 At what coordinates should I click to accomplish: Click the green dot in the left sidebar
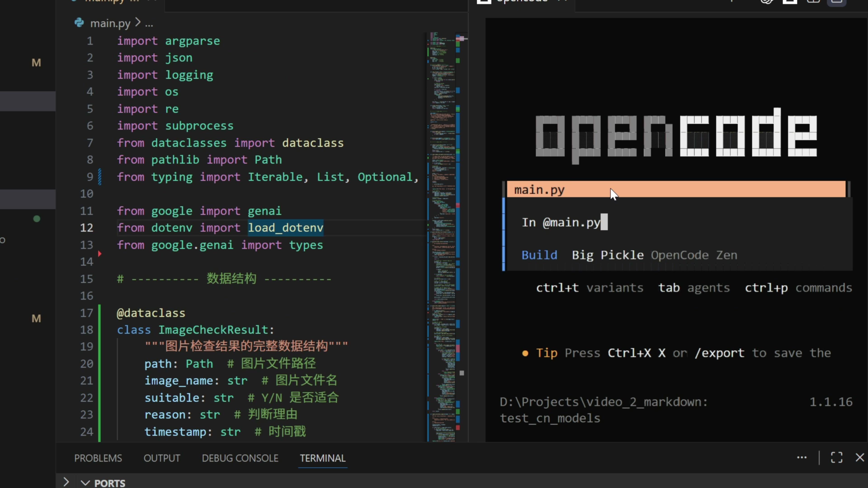coord(37,219)
